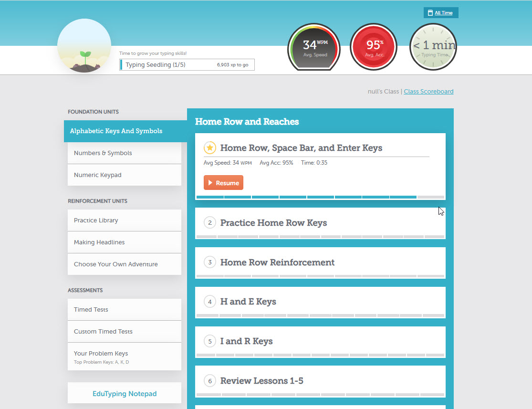Click the Resume button
This screenshot has width=532, height=409.
[223, 182]
